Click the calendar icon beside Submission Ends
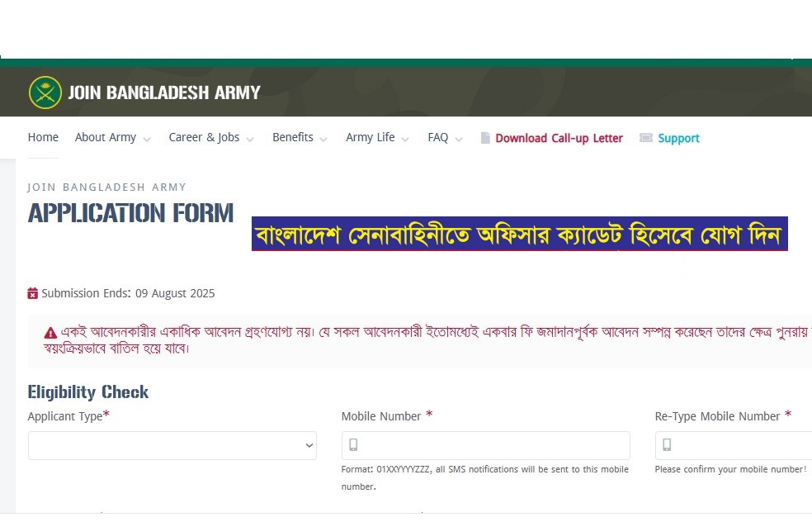812x522 pixels. coord(33,293)
